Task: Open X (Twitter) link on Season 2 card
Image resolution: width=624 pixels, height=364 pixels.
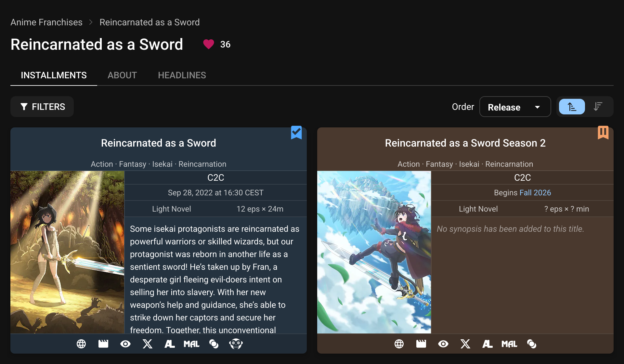Action: coord(465,344)
